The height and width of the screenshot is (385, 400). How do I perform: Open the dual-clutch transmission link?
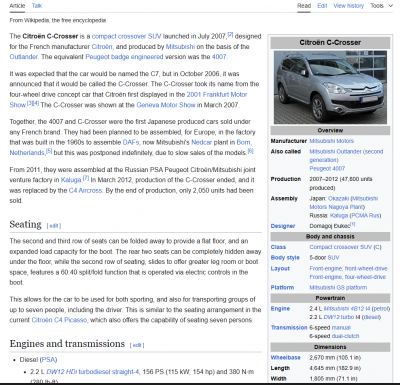click(346, 336)
